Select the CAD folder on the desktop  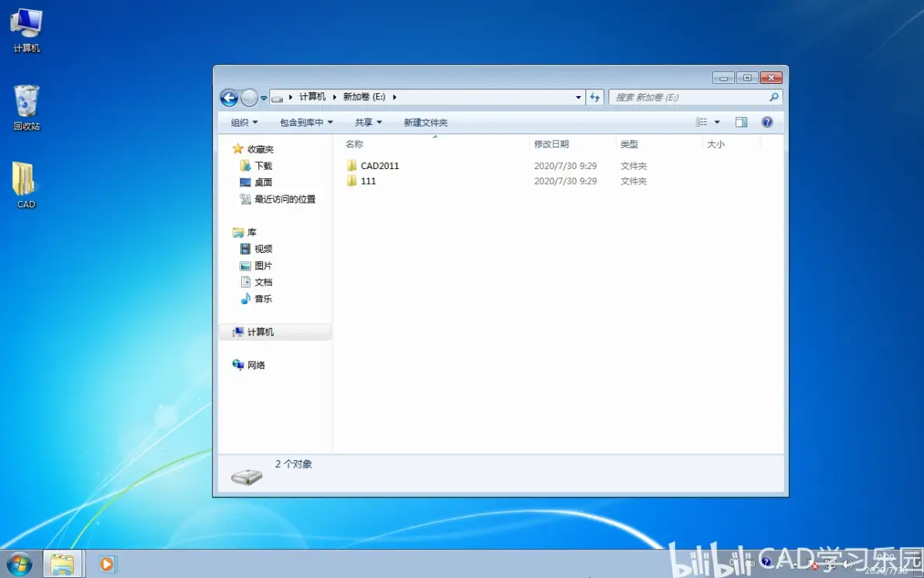tap(26, 185)
